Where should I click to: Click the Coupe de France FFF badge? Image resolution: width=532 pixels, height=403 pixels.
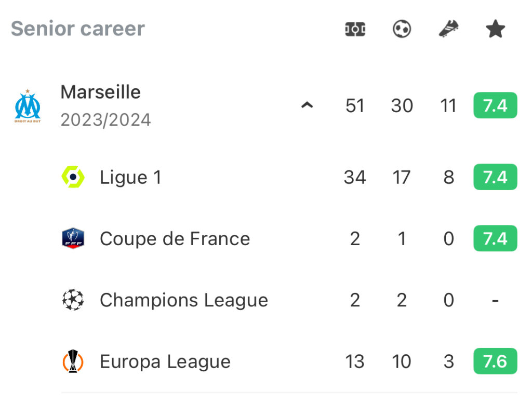(73, 238)
